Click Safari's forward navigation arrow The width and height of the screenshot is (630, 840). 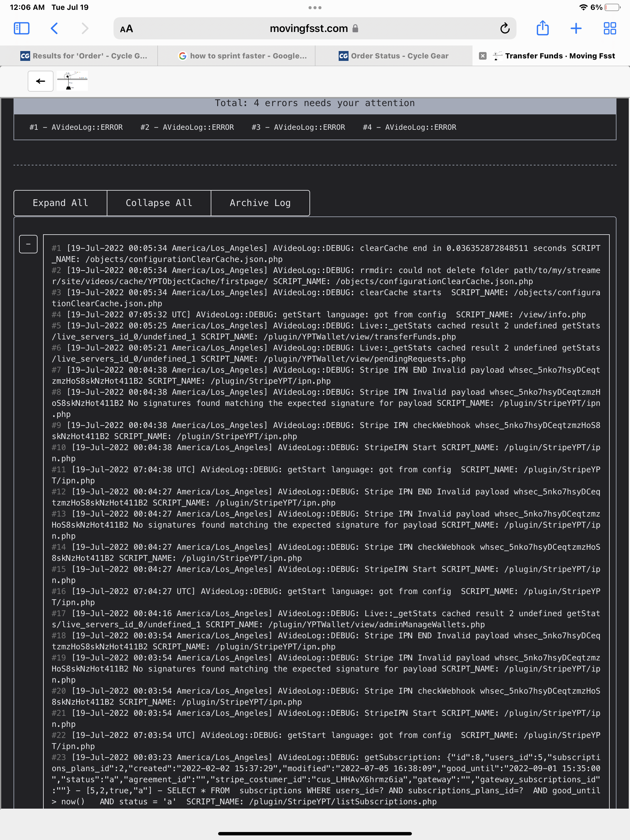[85, 28]
